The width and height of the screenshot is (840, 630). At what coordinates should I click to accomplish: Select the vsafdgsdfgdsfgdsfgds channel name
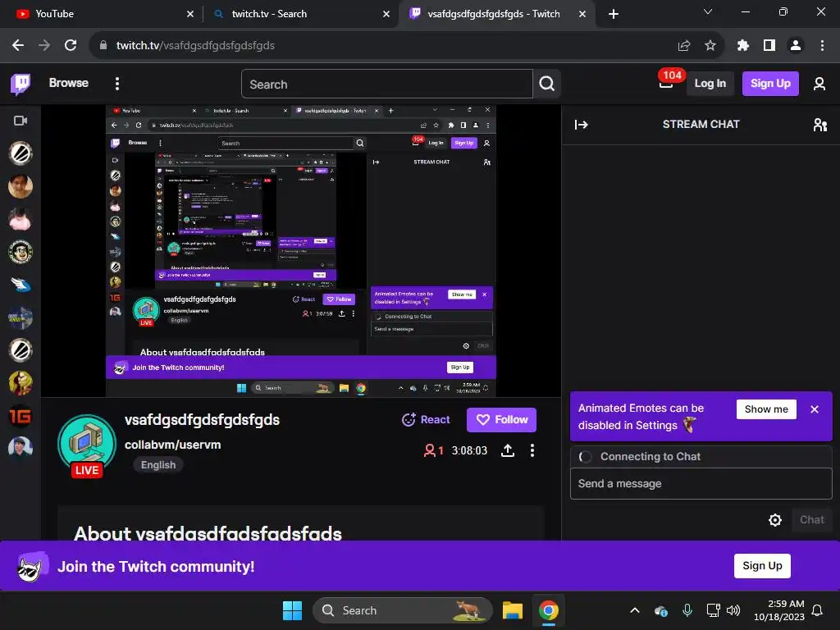tap(202, 420)
